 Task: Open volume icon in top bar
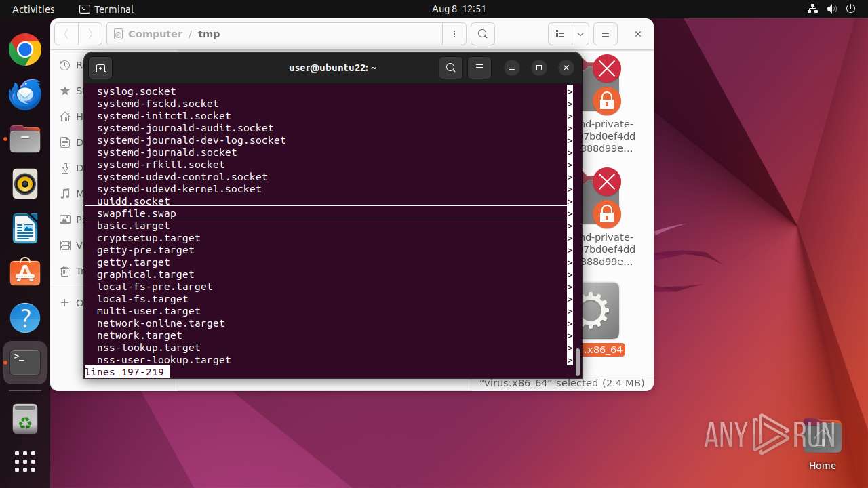(832, 9)
